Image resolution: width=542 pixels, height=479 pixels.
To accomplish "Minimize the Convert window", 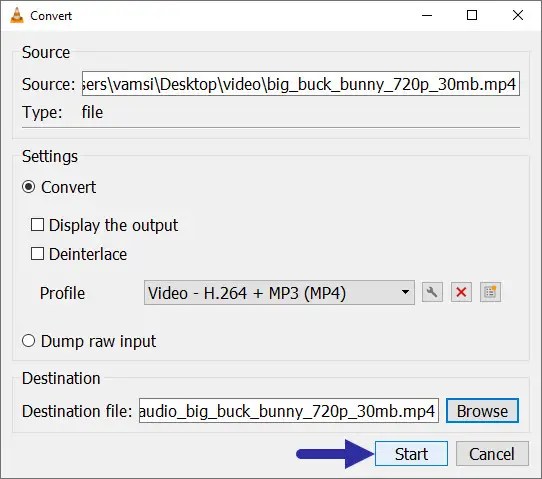I will click(x=427, y=15).
